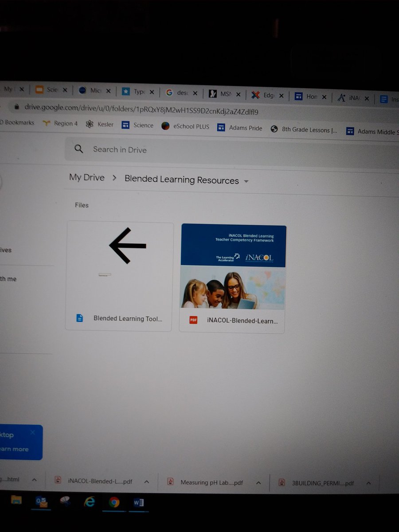Switch to the iNAC browser tab
The image size is (399, 532).
(348, 98)
